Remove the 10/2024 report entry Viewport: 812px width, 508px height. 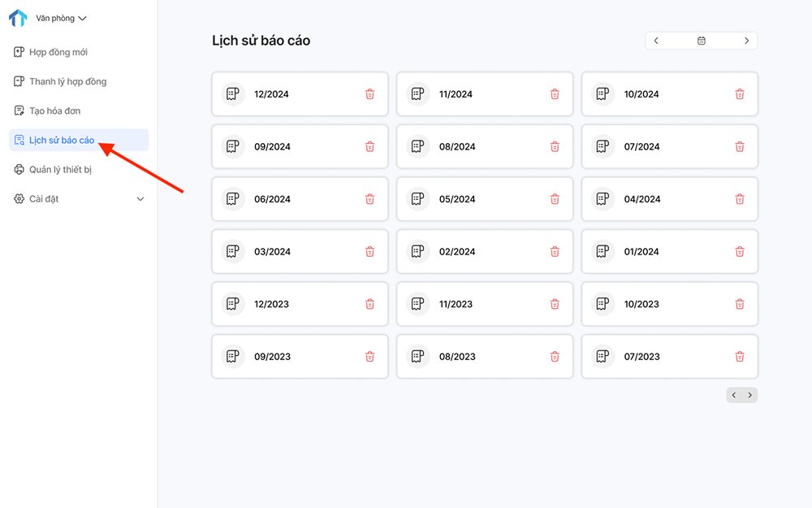click(740, 94)
